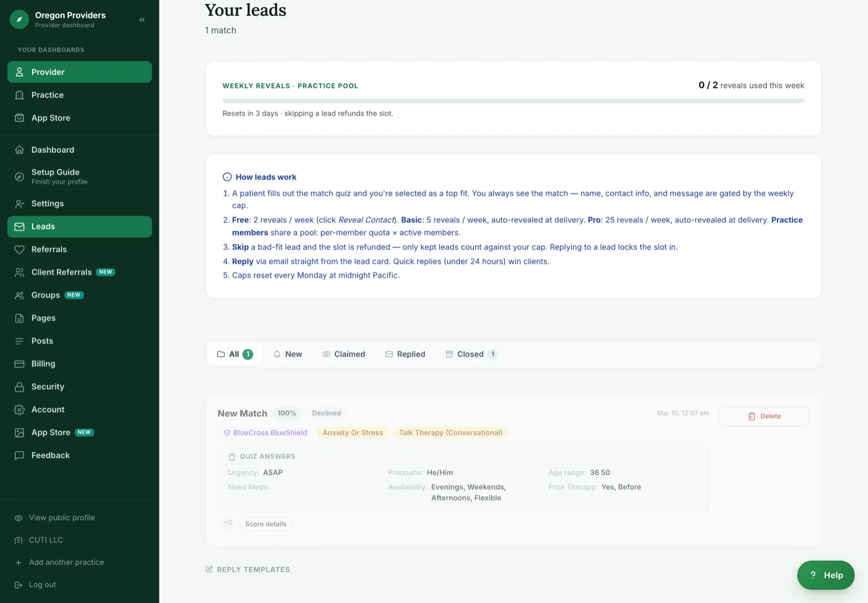Open the Practice dashboard
868x603 pixels.
coord(80,95)
